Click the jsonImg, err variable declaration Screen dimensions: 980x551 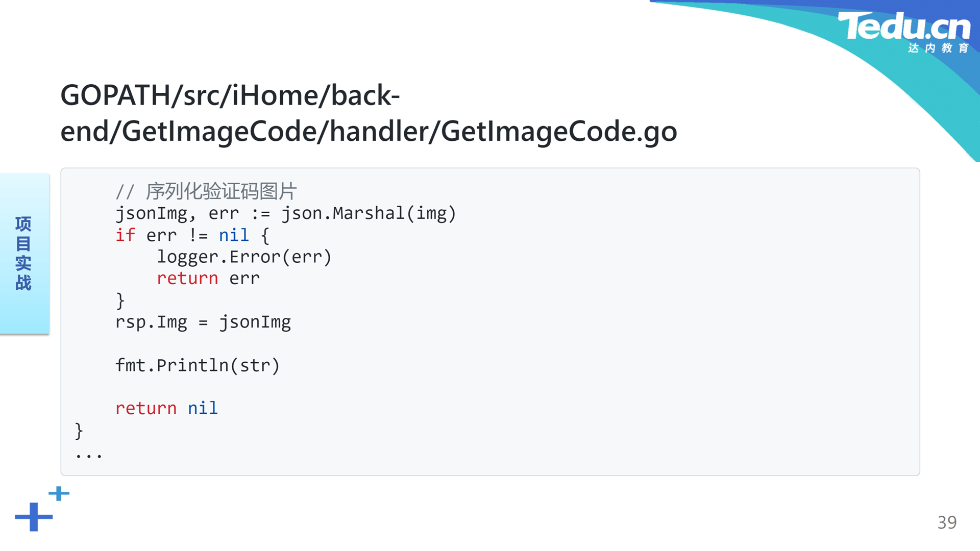coord(177,213)
